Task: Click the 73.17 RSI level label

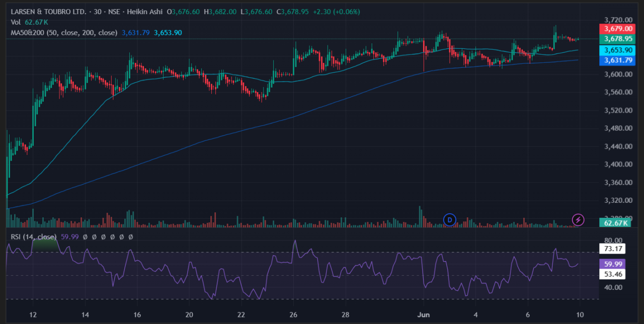Action: tap(613, 249)
